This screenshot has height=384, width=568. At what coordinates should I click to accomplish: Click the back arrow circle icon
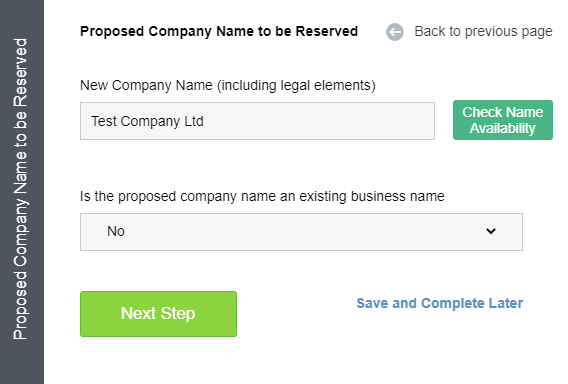(x=394, y=32)
